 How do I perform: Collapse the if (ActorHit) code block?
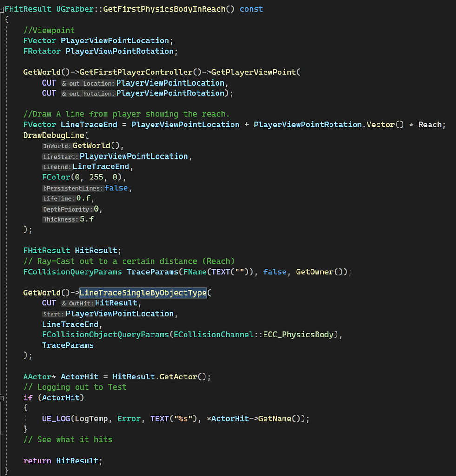pos(2,397)
